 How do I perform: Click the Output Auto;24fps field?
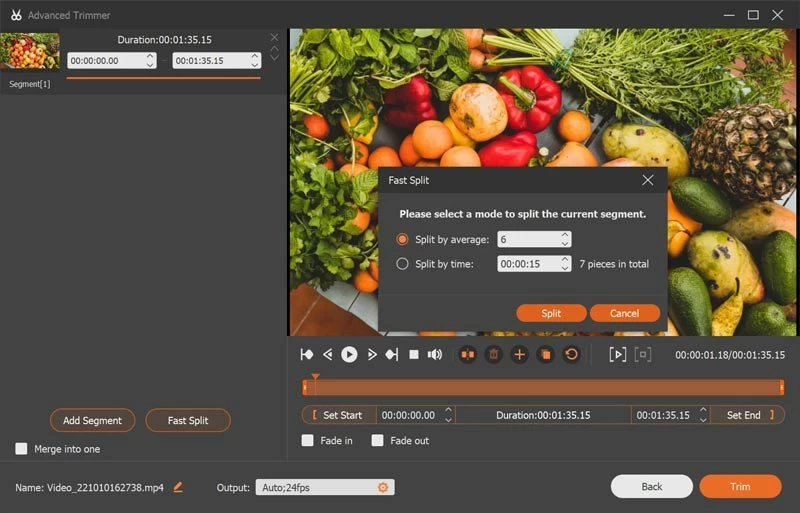[325, 487]
